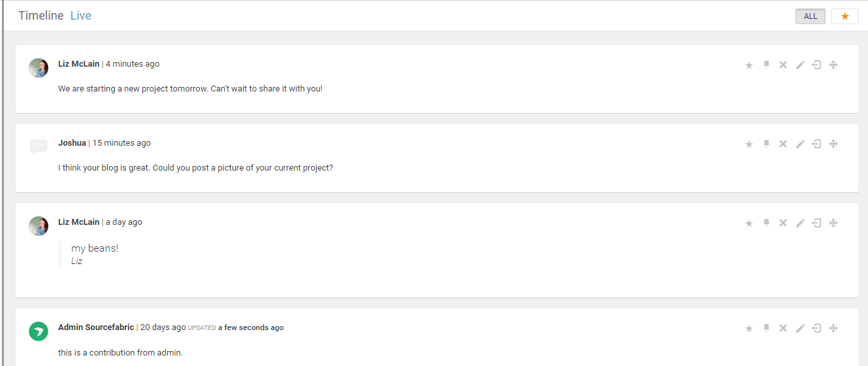This screenshot has width=868, height=366.
Task: Highlight Liz McLain's new project post with star
Action: click(749, 65)
